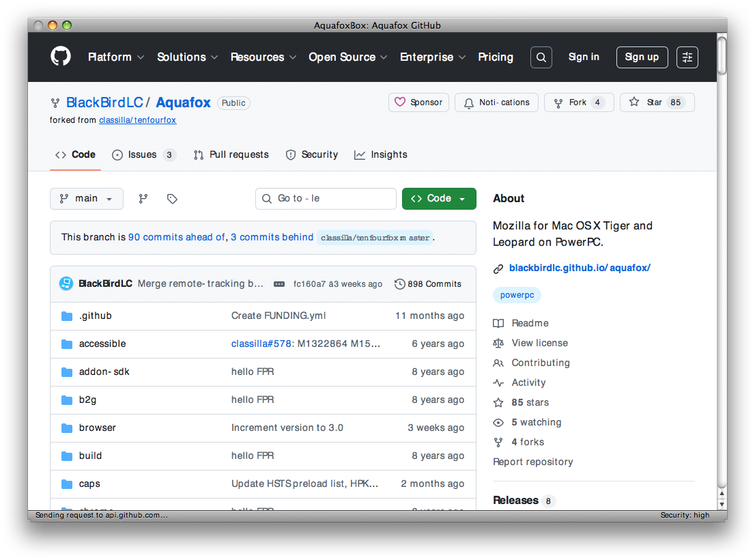Image resolution: width=755 pixels, height=560 pixels.
Task: Open the browser folder icon
Action: tap(66, 428)
